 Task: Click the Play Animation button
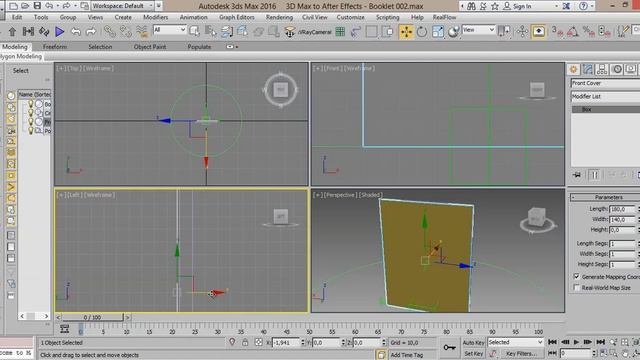pyautogui.click(x=576, y=342)
